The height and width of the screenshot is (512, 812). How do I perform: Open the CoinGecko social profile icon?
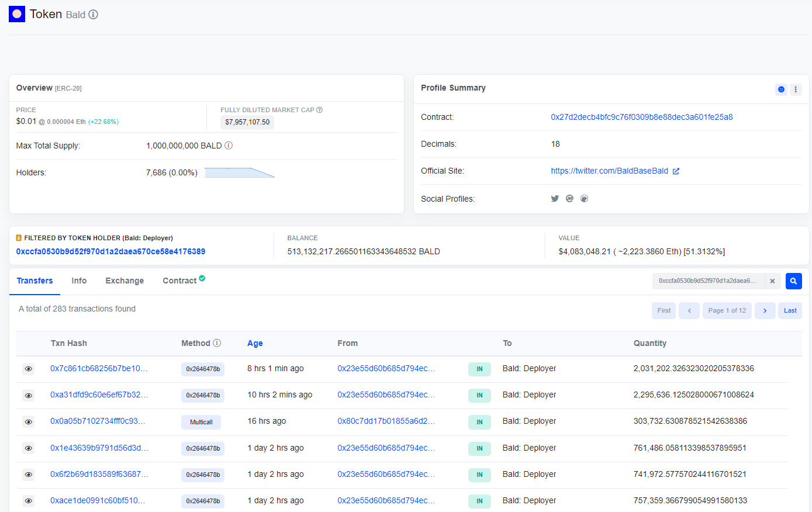tap(584, 199)
